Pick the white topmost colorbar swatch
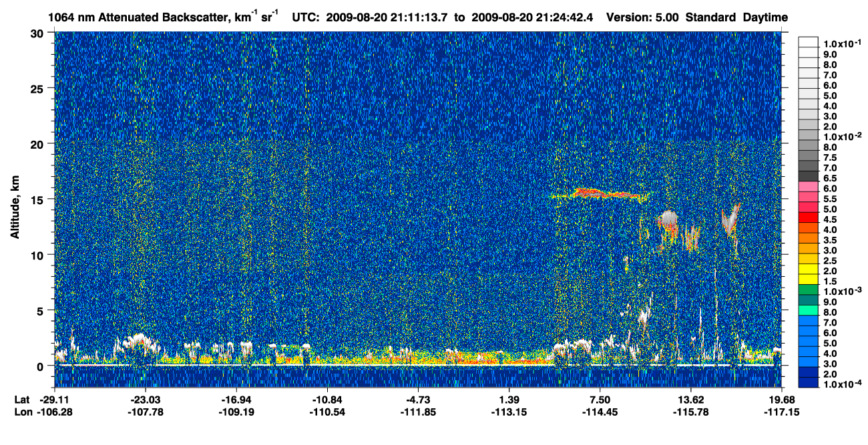 (x=809, y=41)
